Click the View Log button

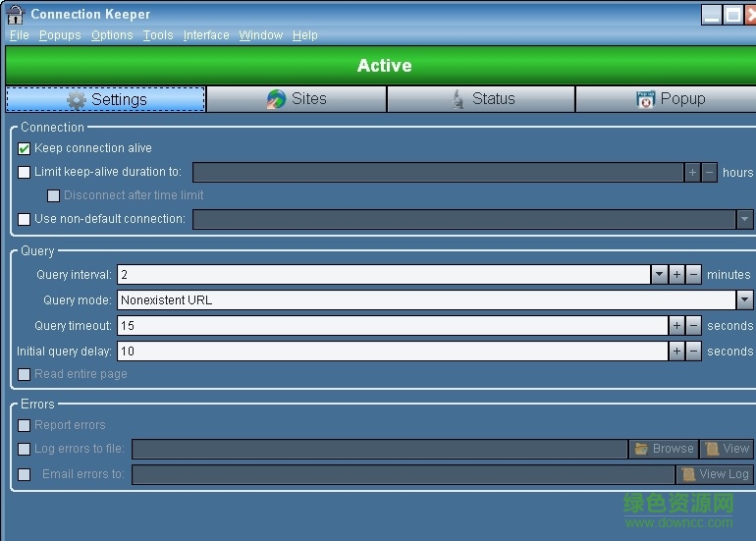[715, 474]
